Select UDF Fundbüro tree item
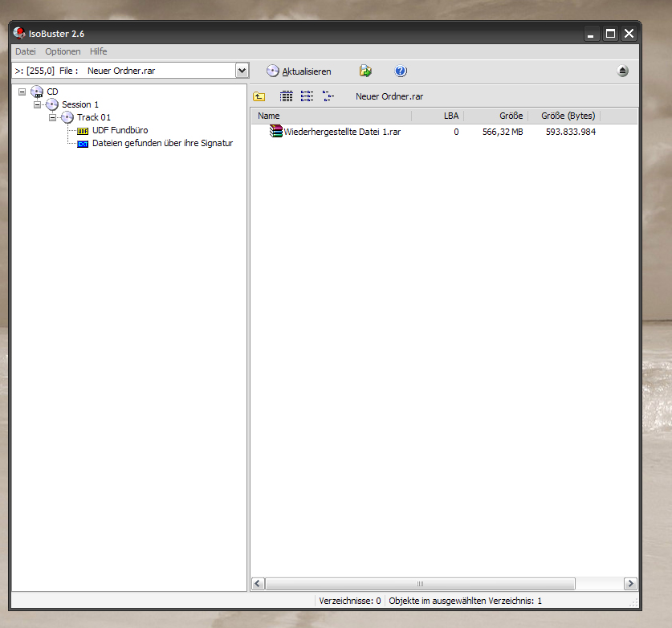Viewport: 672px width, 628px height. [120, 130]
